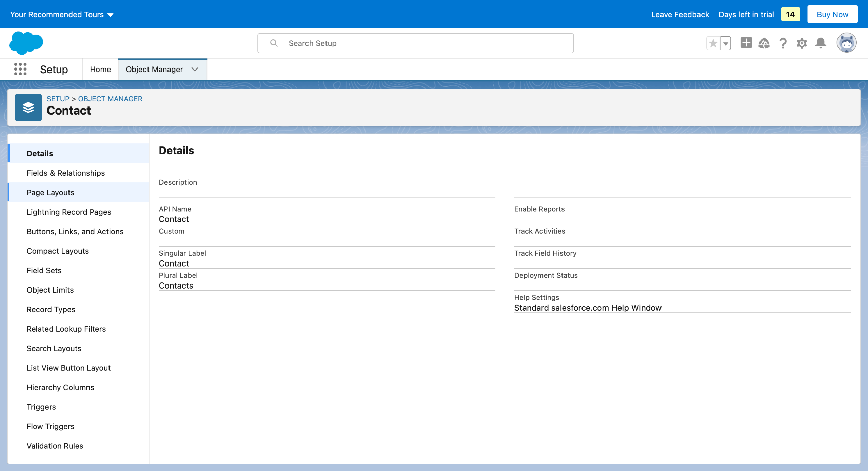This screenshot has width=868, height=471.
Task: Open Hierarchy Columns section
Action: (x=78, y=387)
